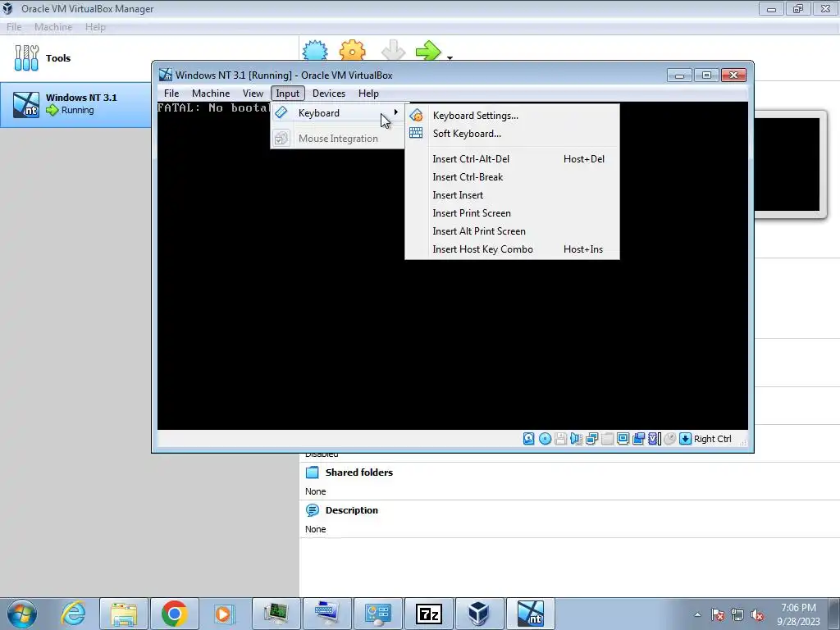Click the green Show arrow icon
The image size is (840, 630).
point(427,50)
